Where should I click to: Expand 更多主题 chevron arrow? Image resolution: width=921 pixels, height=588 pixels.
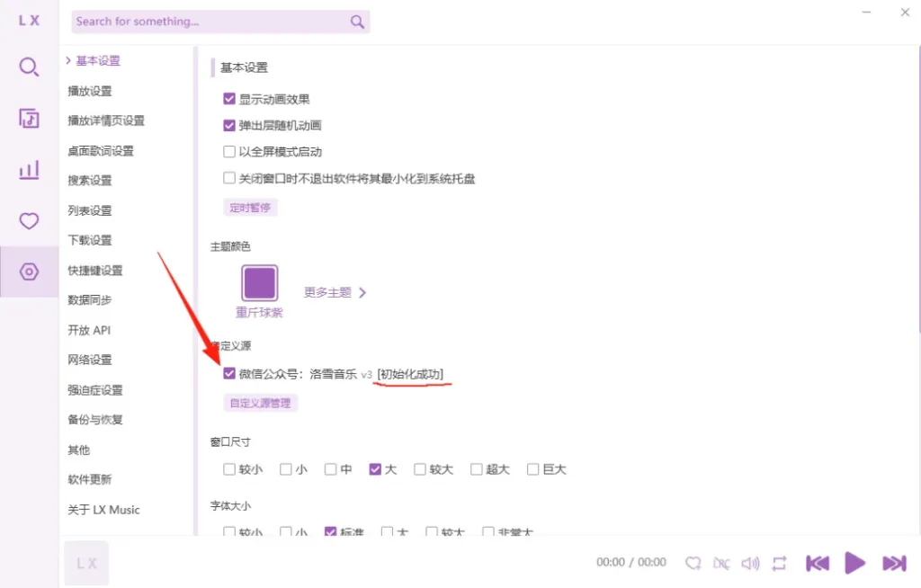pyautogui.click(x=362, y=292)
